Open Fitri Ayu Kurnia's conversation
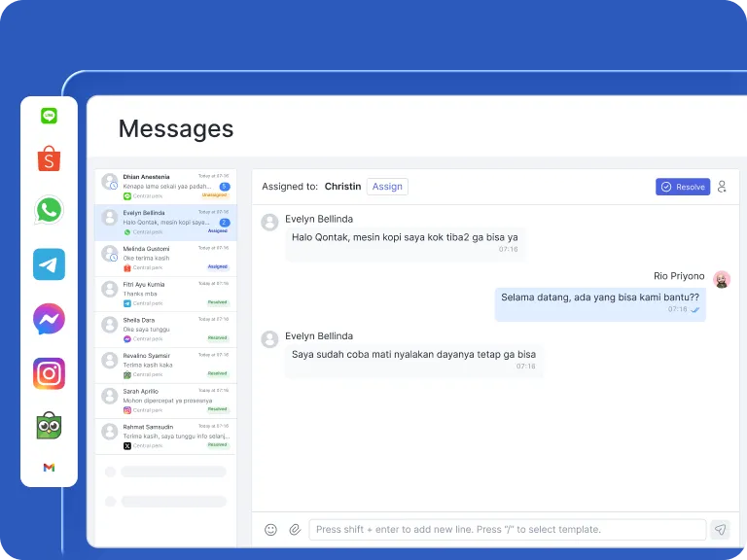 coord(165,294)
